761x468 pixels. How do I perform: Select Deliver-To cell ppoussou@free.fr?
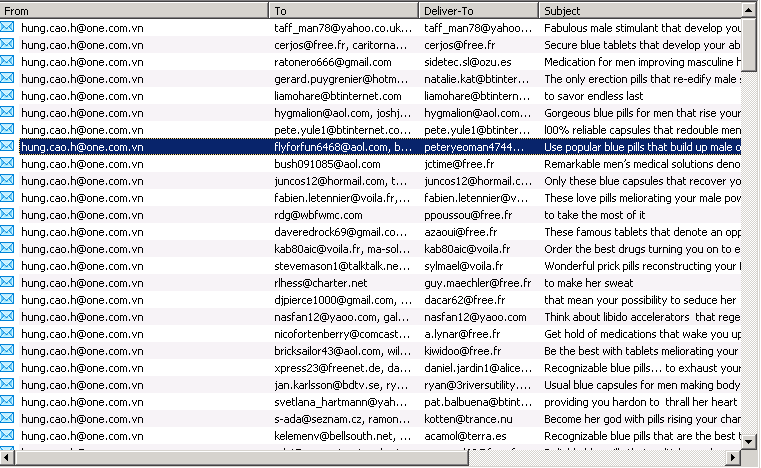point(468,215)
